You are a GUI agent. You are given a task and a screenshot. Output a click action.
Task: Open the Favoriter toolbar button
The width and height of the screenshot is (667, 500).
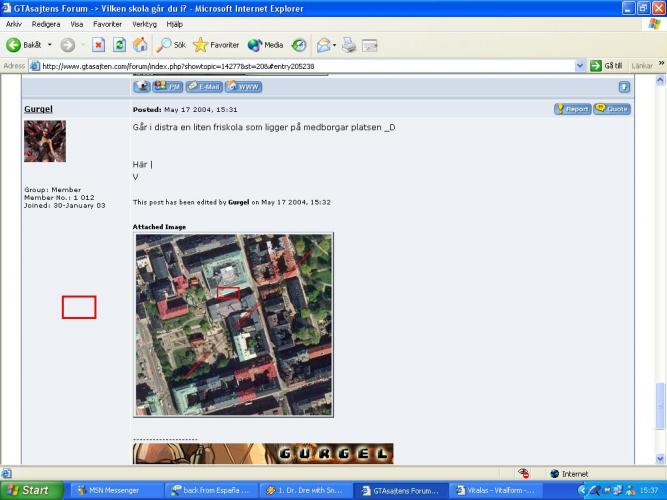pos(216,45)
